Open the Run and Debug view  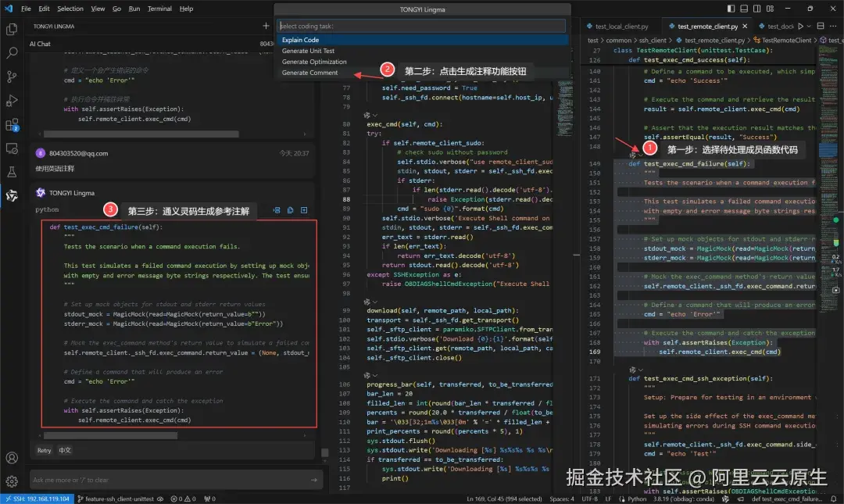[x=11, y=101]
